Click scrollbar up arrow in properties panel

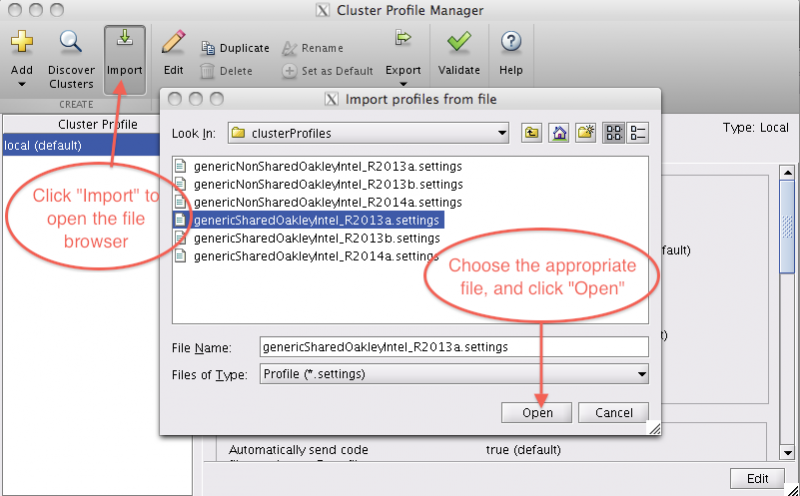coord(787,172)
